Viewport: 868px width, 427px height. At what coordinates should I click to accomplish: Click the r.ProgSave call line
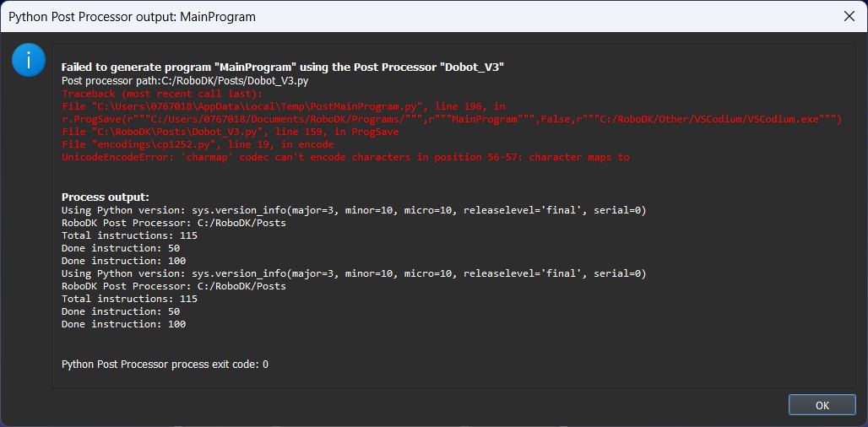(452, 119)
